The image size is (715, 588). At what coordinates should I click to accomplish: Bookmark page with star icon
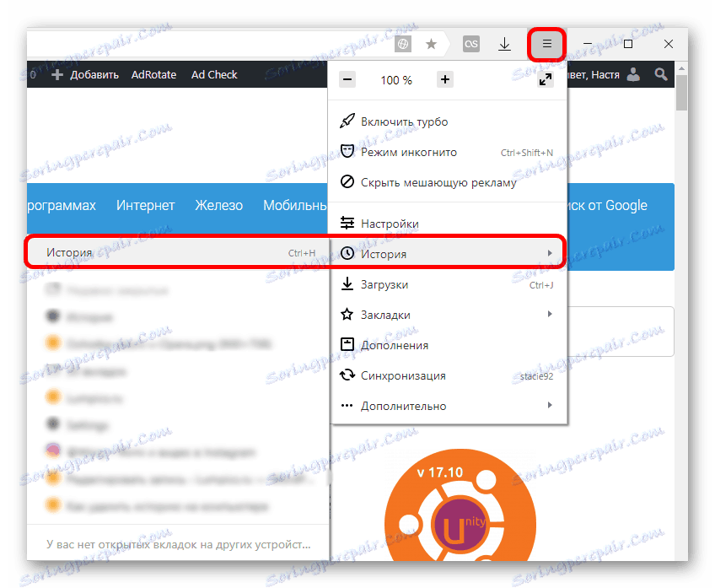[x=431, y=44]
